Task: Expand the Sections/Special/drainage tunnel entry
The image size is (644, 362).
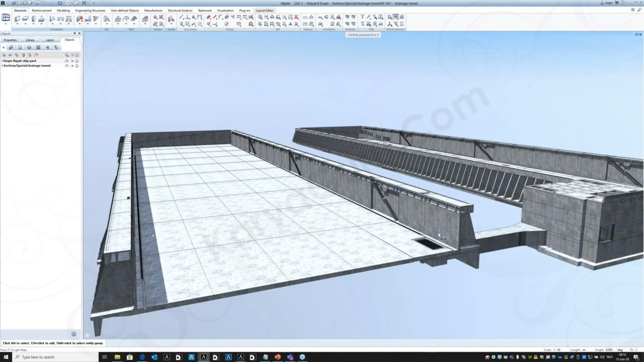Action: 2,66
